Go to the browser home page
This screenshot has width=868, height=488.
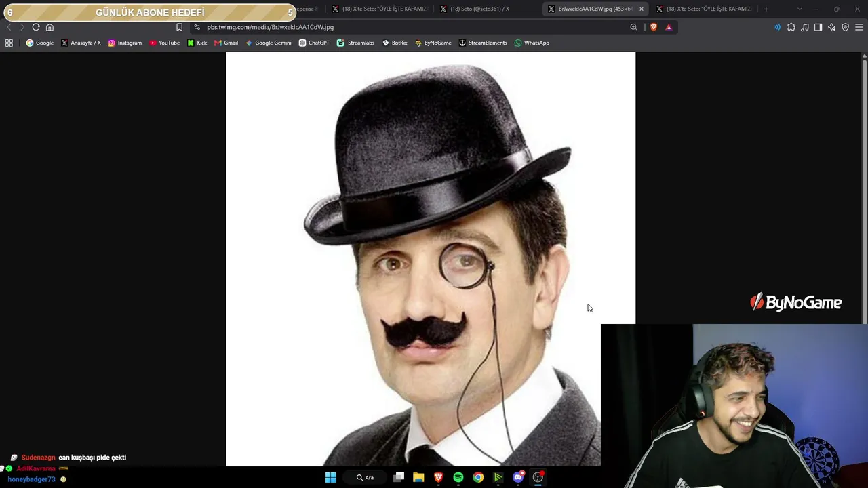coord(50,27)
